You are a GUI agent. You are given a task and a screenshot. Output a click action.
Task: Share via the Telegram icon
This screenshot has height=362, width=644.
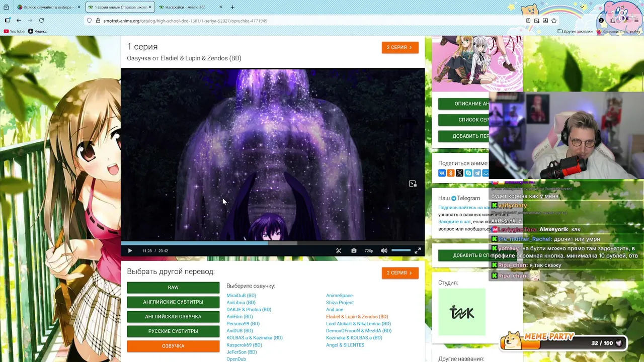[477, 173]
